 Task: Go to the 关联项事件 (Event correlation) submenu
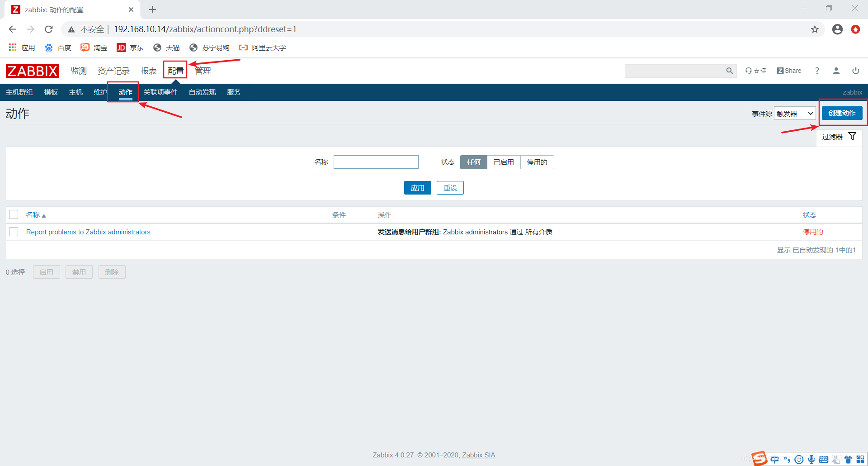click(160, 92)
